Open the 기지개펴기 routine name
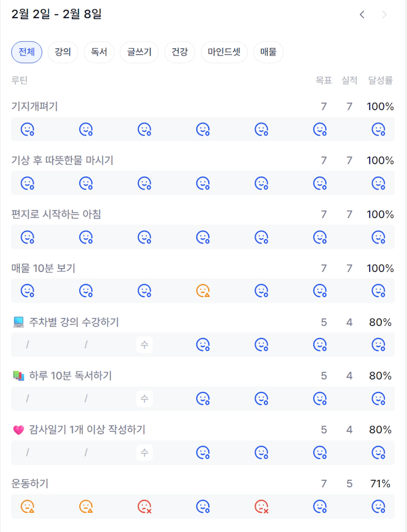The height and width of the screenshot is (532, 407). [x=34, y=106]
